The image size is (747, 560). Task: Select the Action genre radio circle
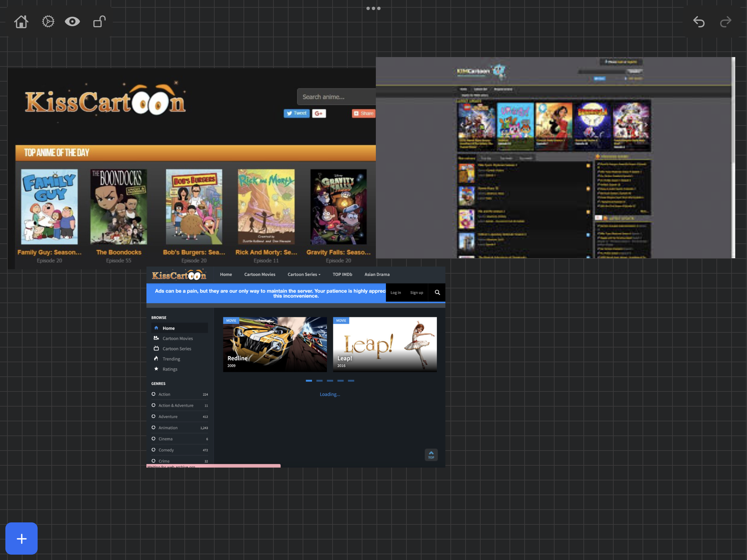coord(153,394)
